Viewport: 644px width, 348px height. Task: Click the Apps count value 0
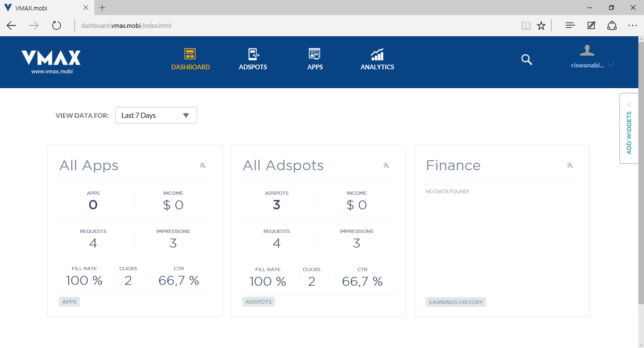[93, 205]
